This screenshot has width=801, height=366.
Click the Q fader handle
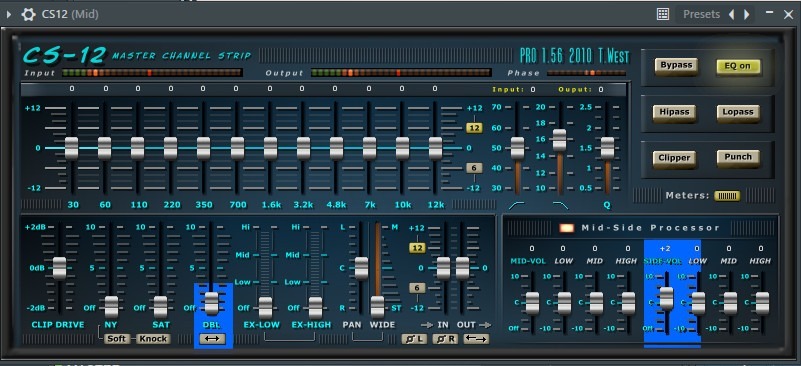pyautogui.click(x=607, y=148)
